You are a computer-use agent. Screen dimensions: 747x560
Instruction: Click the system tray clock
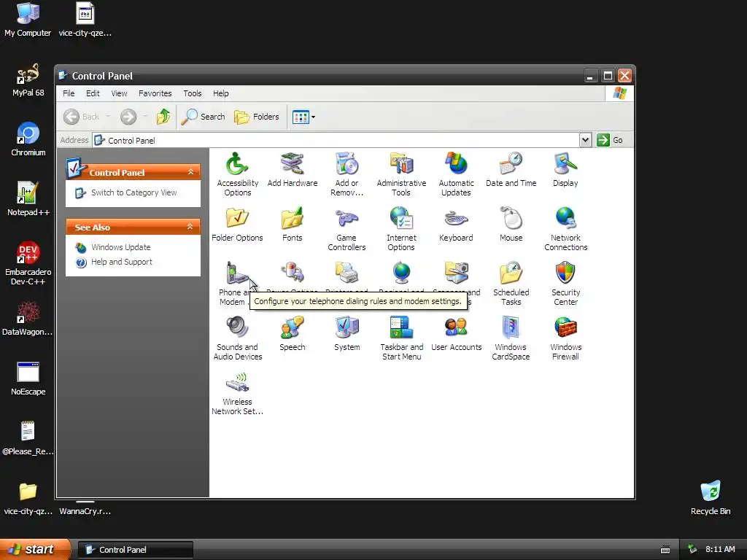720,550
